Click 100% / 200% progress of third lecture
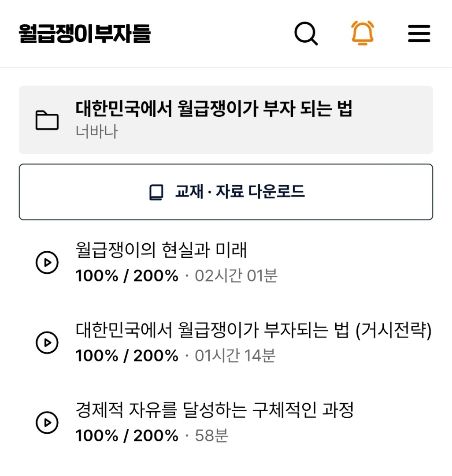Screen dimensions: 452x476 [127, 435]
